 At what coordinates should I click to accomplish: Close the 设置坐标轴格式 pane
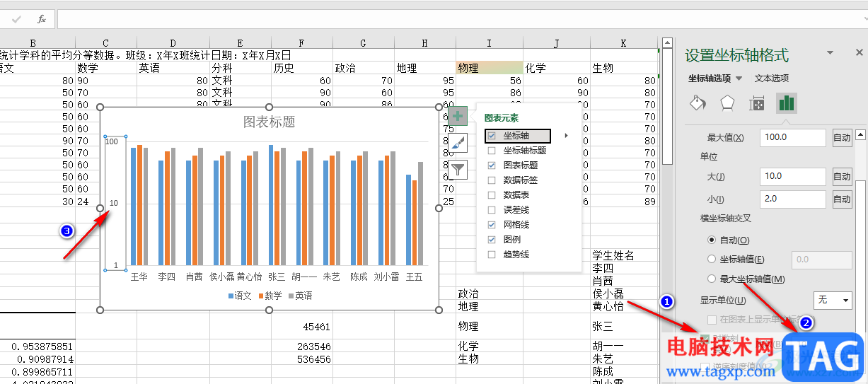pyautogui.click(x=860, y=52)
